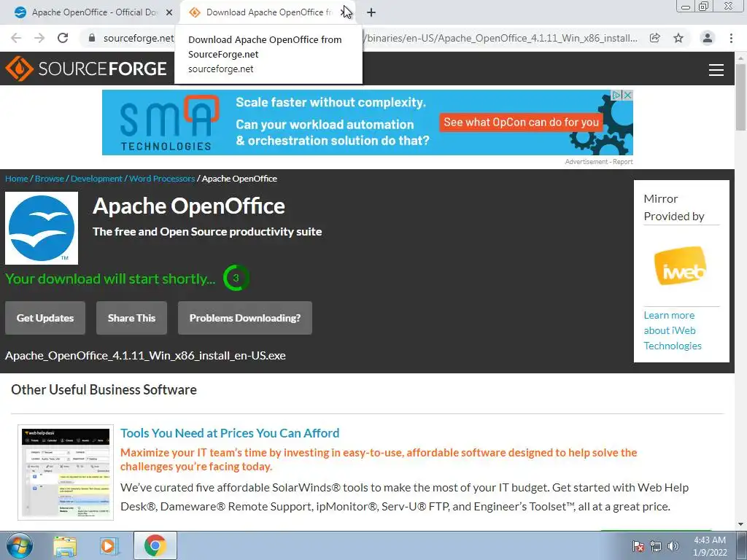
Task: Open Chrome three-dot menu
Action: click(731, 38)
